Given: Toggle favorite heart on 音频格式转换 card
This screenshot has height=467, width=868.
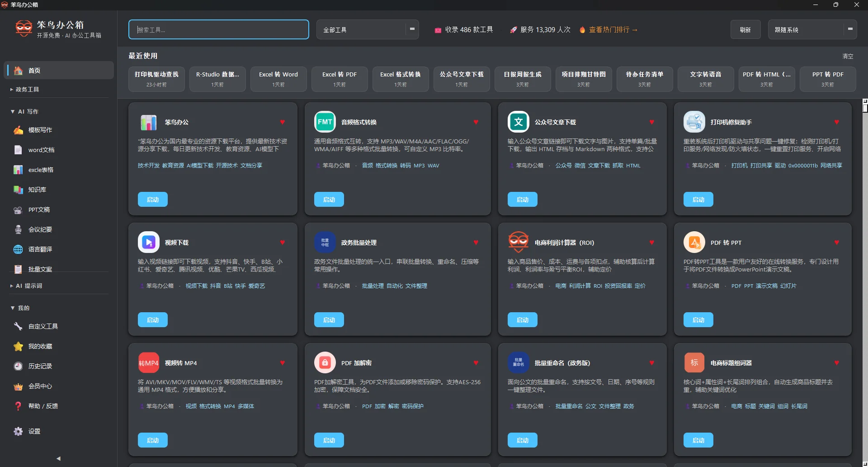Looking at the screenshot, I should pyautogui.click(x=476, y=122).
